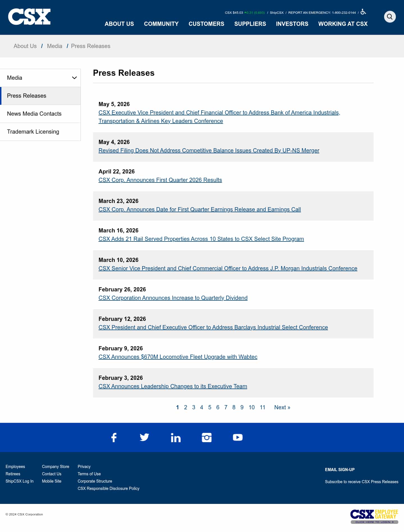404x532 pixels.
Task: Click the CSX Employee Gateway login badge
Action: (374, 516)
